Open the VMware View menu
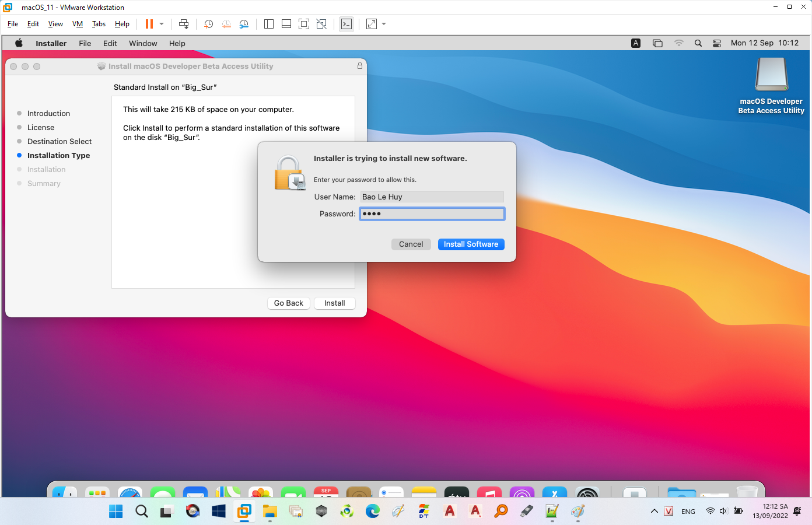812x525 pixels. point(55,24)
